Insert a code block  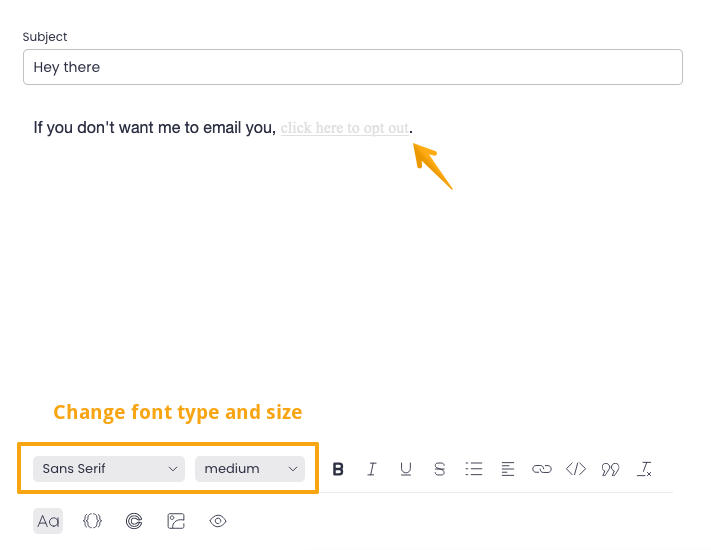coord(576,468)
